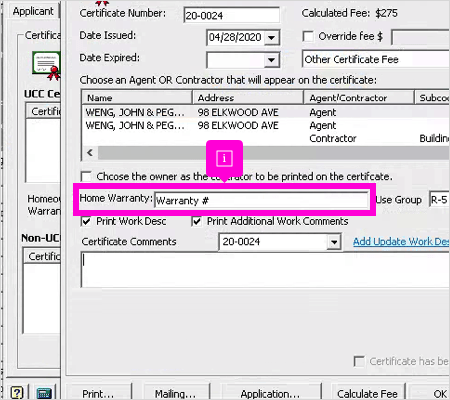450x400 pixels.
Task: Switch to the Applicant tab
Action: (33, 11)
